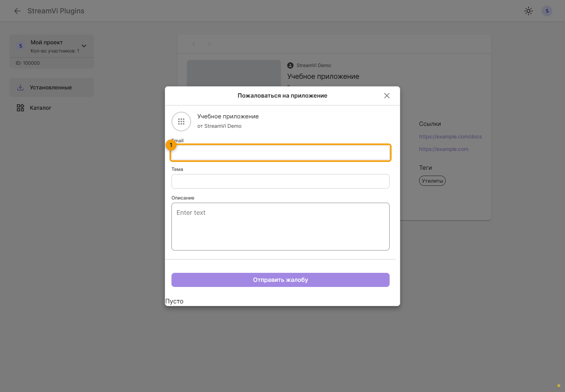Click the Пожаловаться на приложение dialog title

tap(282, 96)
